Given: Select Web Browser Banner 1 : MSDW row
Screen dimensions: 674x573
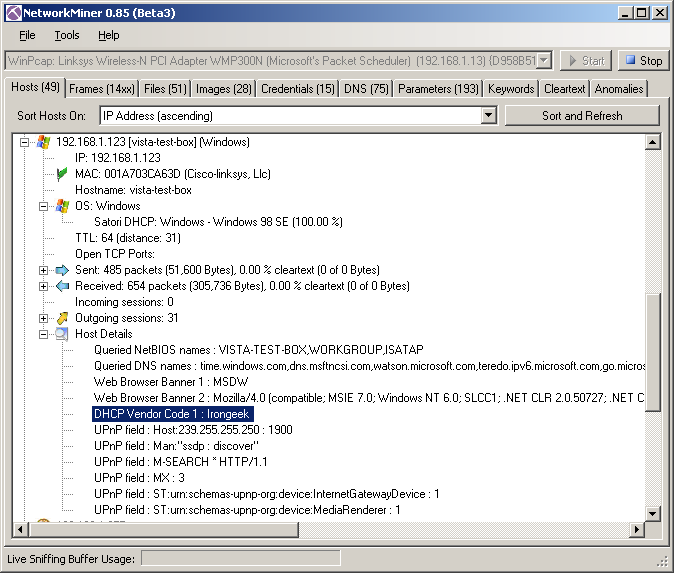Looking at the screenshot, I should tap(171, 382).
